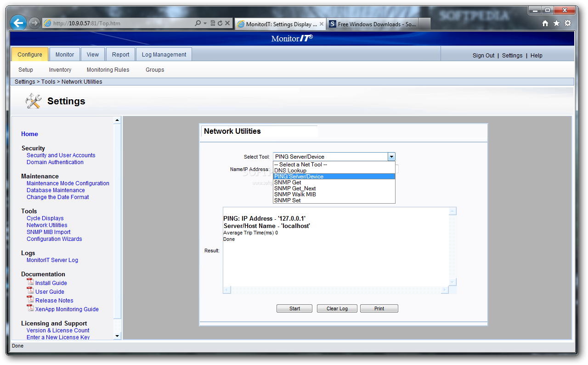This screenshot has width=588, height=365.
Task: Choose DNS Lookup from tool list
Action: pos(334,171)
